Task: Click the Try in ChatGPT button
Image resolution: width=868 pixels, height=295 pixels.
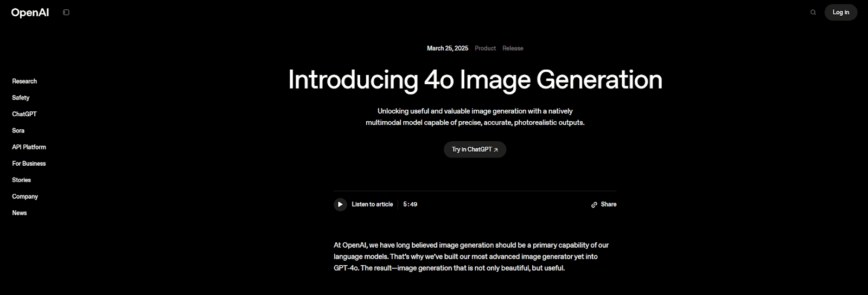Action: tap(475, 149)
